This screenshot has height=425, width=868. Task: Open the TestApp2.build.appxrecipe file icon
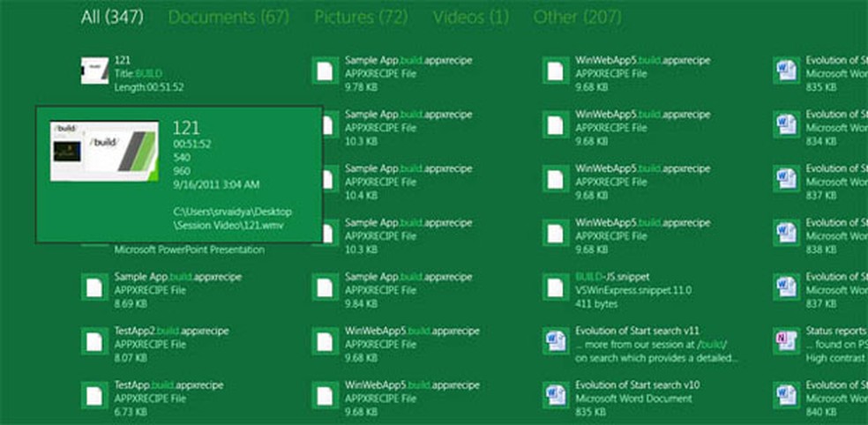94,341
